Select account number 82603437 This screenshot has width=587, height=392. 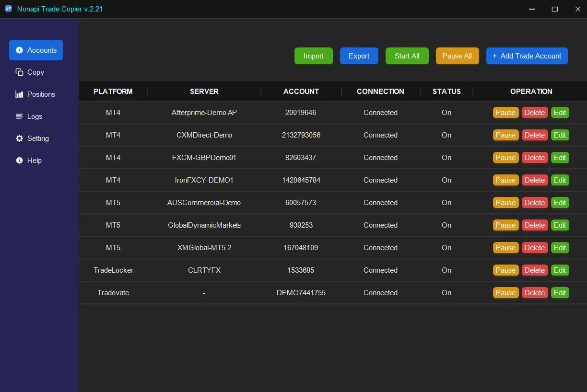pos(301,158)
